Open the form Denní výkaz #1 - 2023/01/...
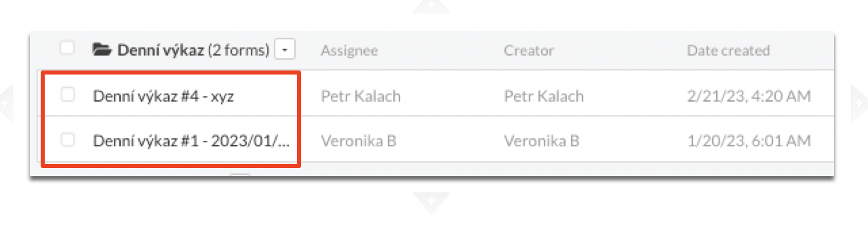 (191, 141)
